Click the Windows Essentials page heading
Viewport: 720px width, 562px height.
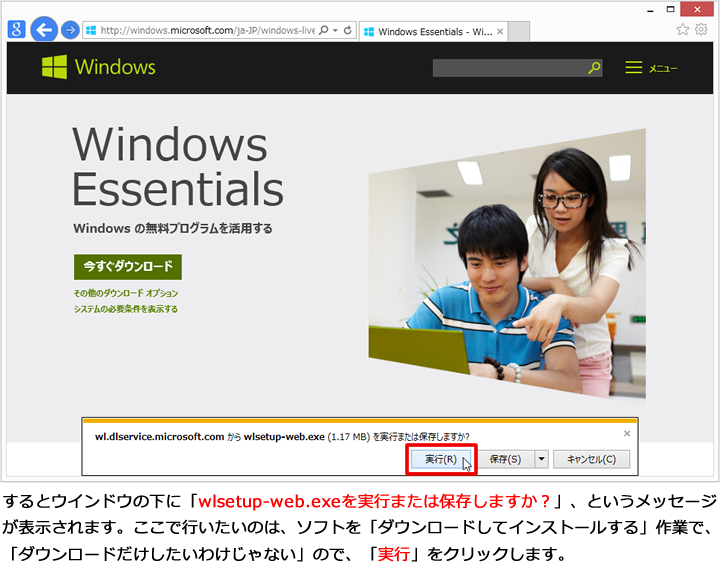(178, 166)
